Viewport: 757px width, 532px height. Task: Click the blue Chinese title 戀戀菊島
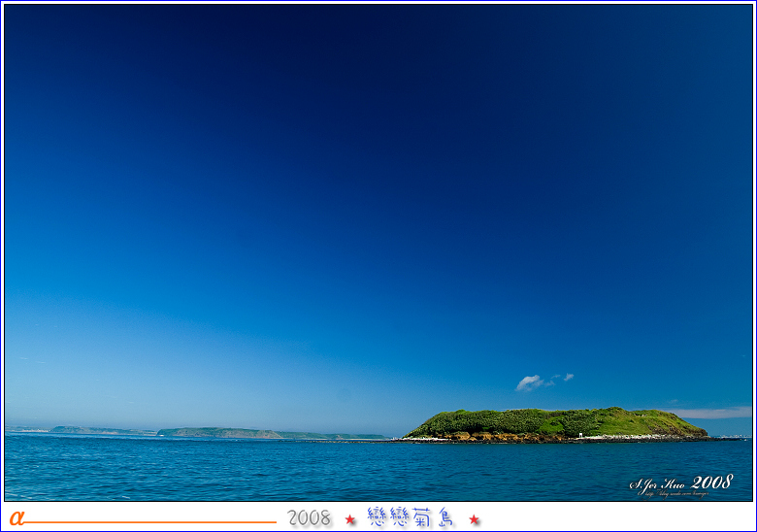coord(411,517)
